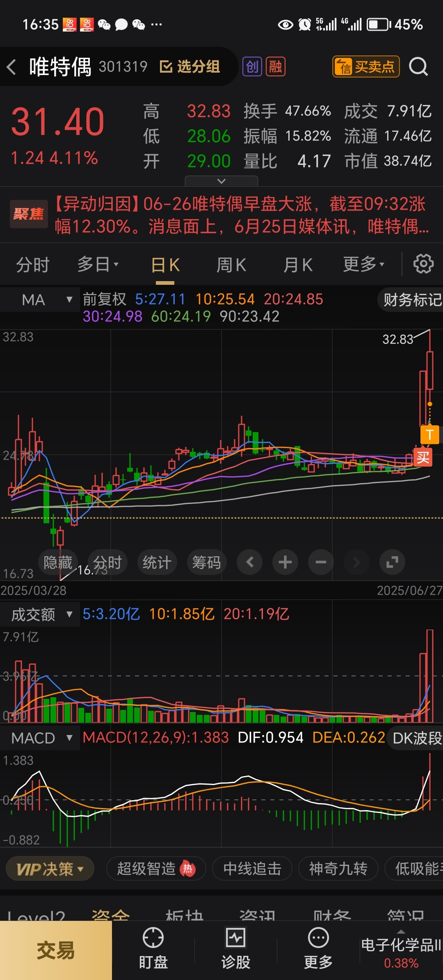Viewport: 443px width, 980px height.
Task: Tap MACD(12,26,9):1.383 reading
Action: [155, 738]
